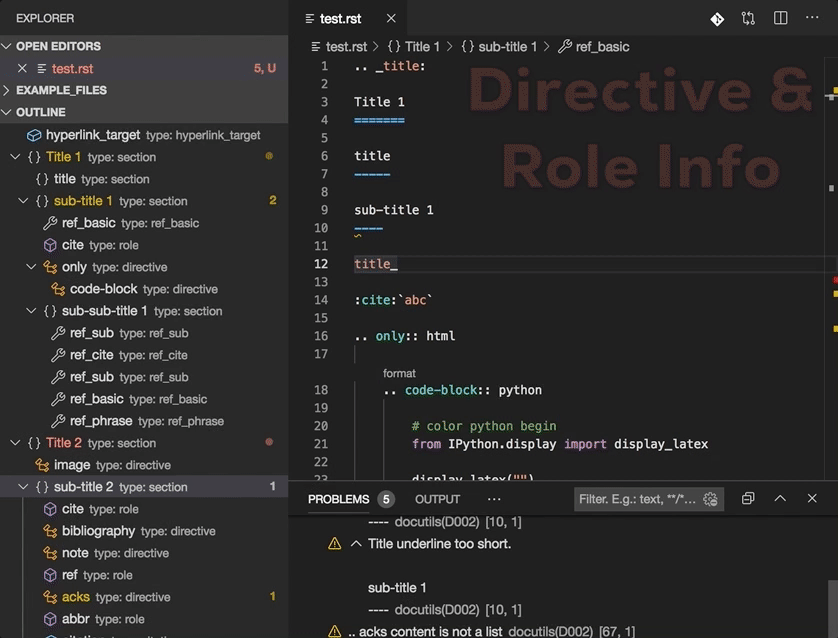838x638 pixels.
Task: Click the wrench icon next to ref_phrase
Action: 58,421
